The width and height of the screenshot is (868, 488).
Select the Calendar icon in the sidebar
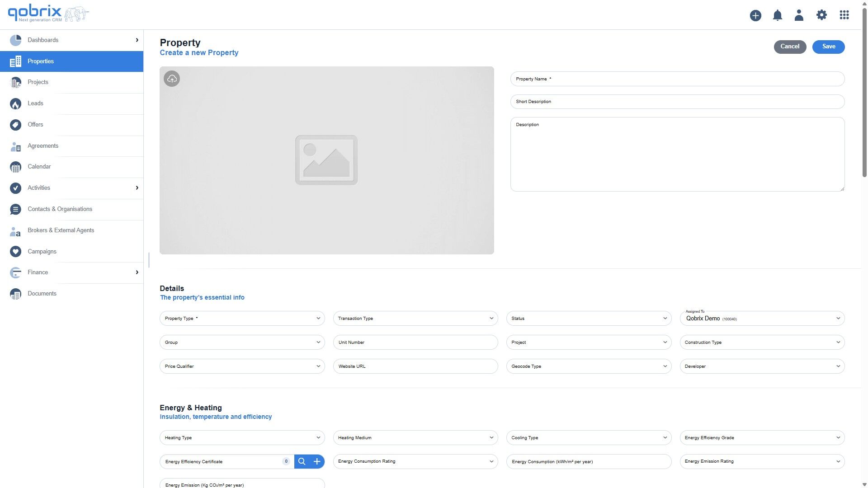point(15,167)
